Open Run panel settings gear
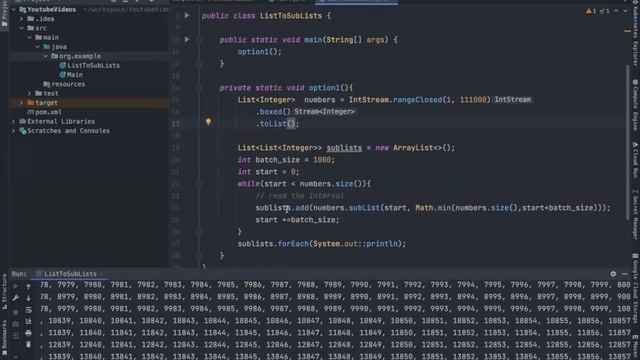The image size is (640, 360). pyautogui.click(x=613, y=274)
